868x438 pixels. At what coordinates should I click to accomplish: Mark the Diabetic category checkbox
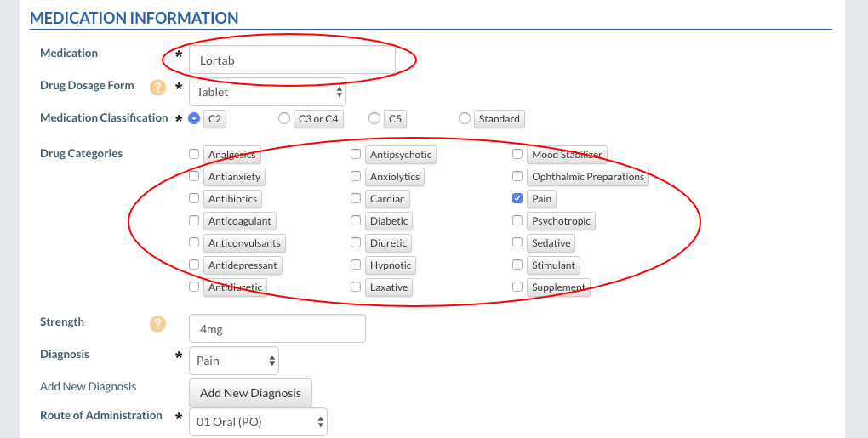click(x=356, y=220)
